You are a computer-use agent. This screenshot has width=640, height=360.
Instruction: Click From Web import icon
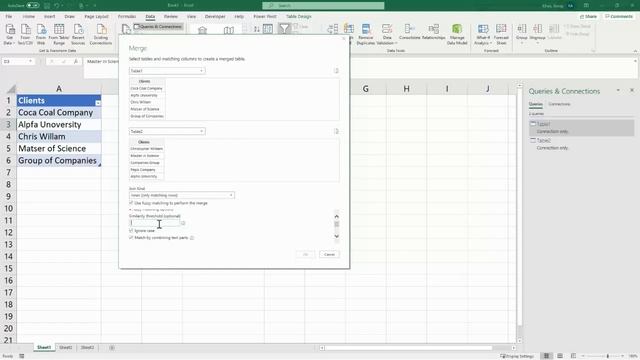(x=41, y=34)
